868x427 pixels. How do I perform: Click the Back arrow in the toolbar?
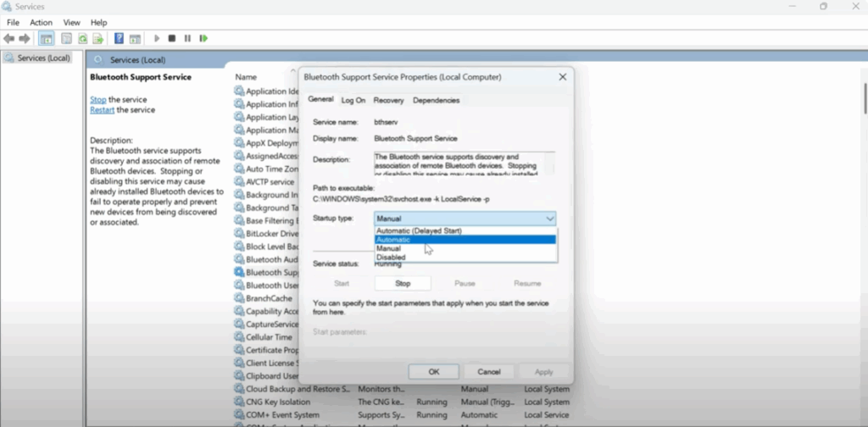click(8, 38)
